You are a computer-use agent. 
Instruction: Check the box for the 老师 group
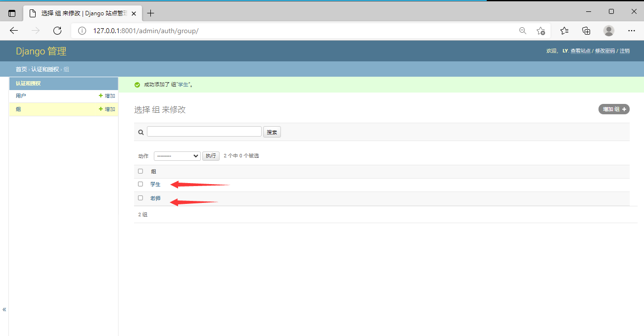pos(140,198)
